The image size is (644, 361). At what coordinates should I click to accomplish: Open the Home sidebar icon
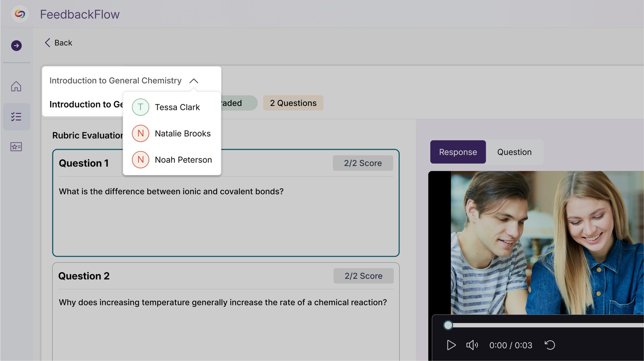click(16, 86)
